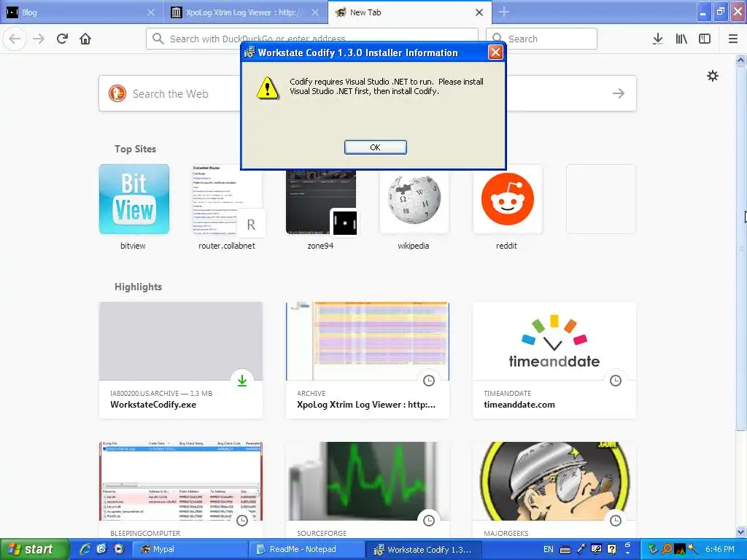747x560 pixels.
Task: Open a new browser tab with plus
Action: (504, 12)
